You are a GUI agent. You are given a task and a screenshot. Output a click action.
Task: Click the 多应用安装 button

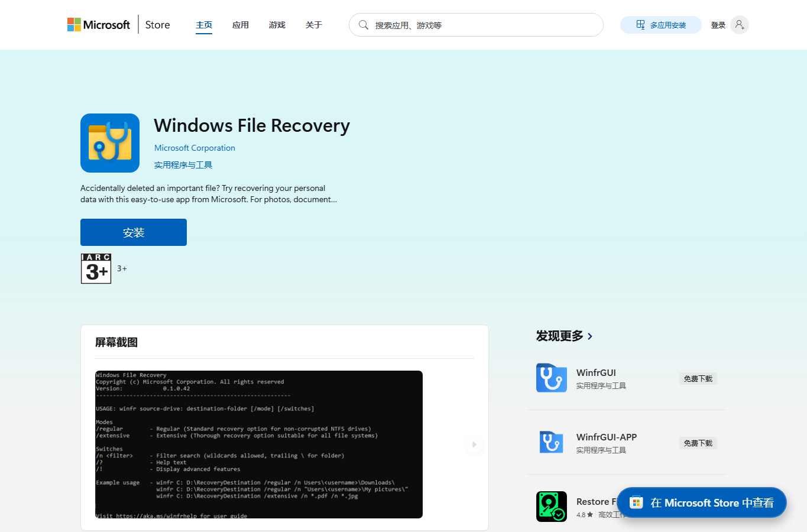(661, 25)
